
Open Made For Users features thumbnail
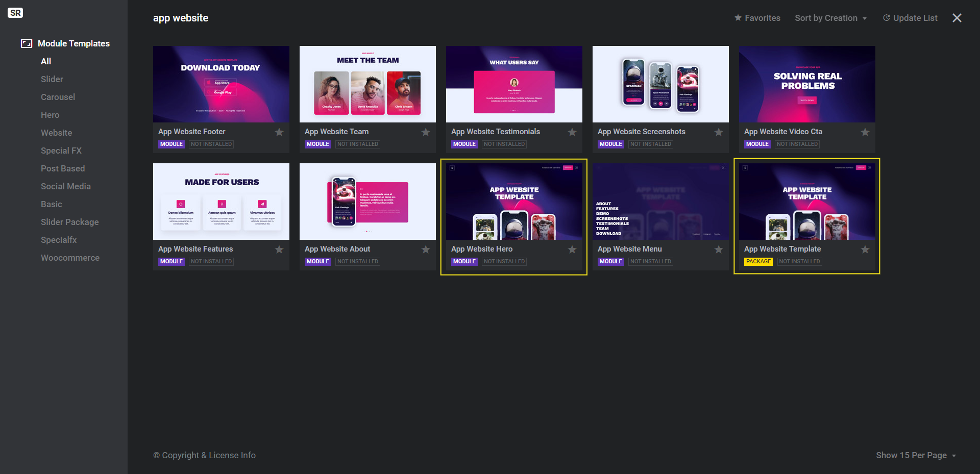[x=221, y=202]
